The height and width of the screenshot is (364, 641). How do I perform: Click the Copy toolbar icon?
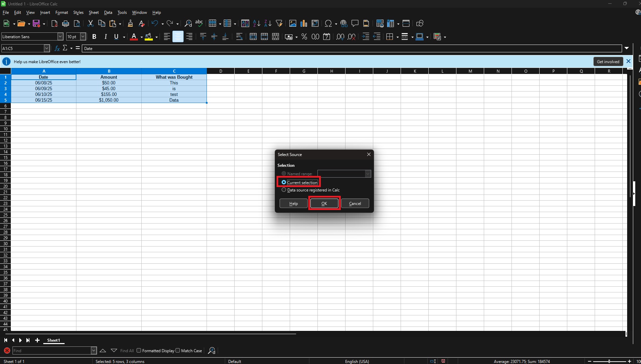[x=101, y=23]
